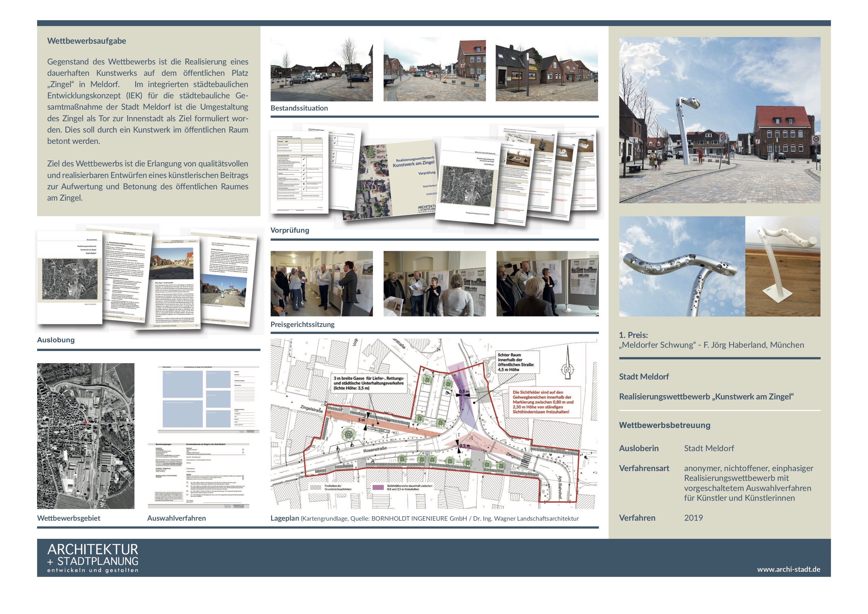This screenshot has height=614, width=868.
Task: Click the Auswahlverfahren blue layout form sheet
Action: pos(208,399)
